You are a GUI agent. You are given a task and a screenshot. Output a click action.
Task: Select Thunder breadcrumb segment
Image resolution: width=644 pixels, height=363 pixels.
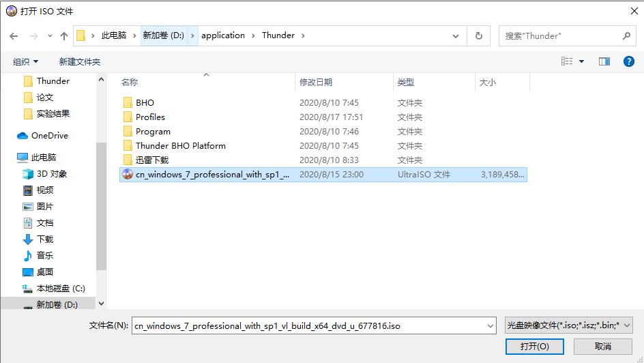click(278, 35)
